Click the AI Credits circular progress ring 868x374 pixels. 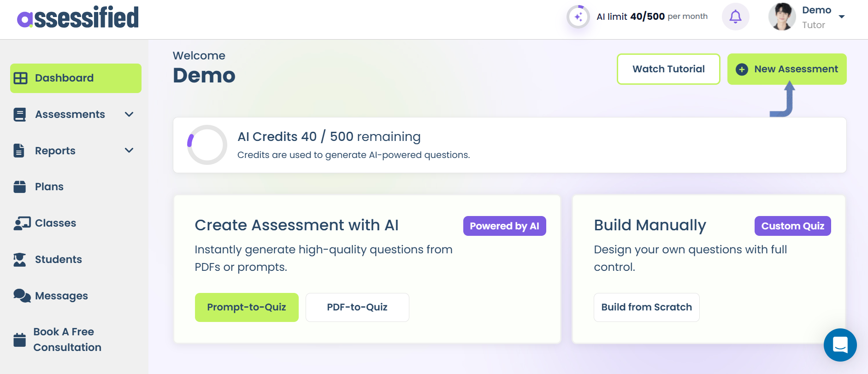[x=207, y=145]
